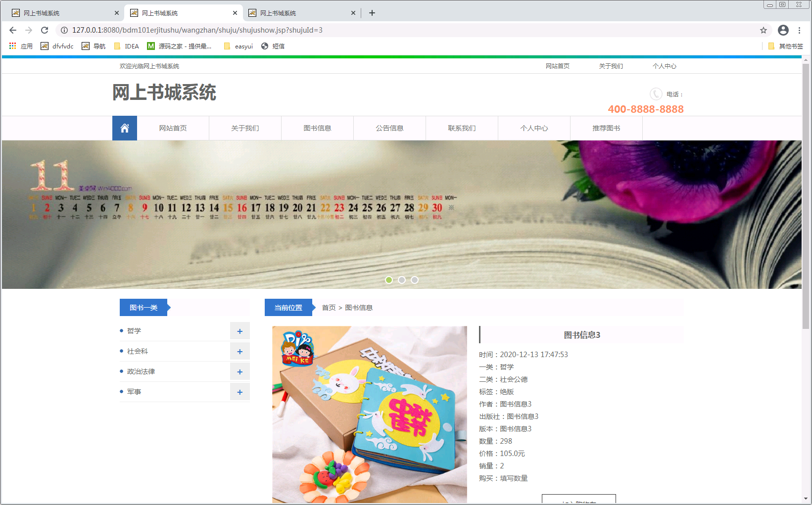Click the 填写数量 purchase quantity field
This screenshot has width=812, height=505.
(514, 478)
